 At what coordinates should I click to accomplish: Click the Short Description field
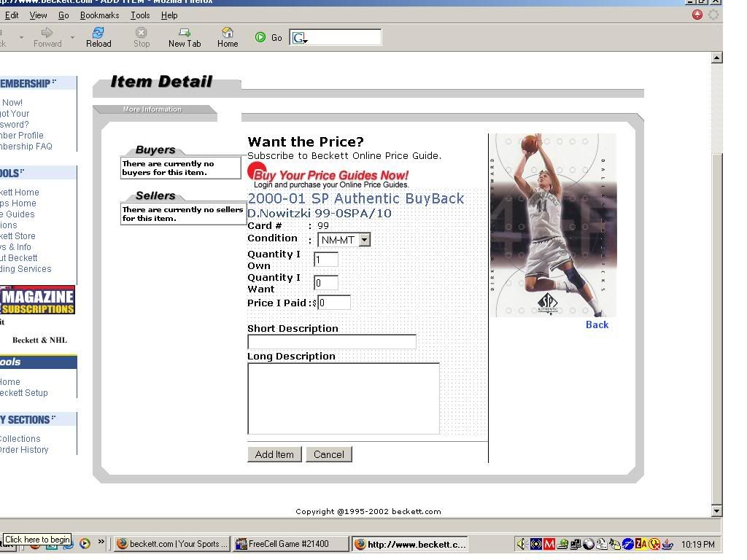point(332,341)
